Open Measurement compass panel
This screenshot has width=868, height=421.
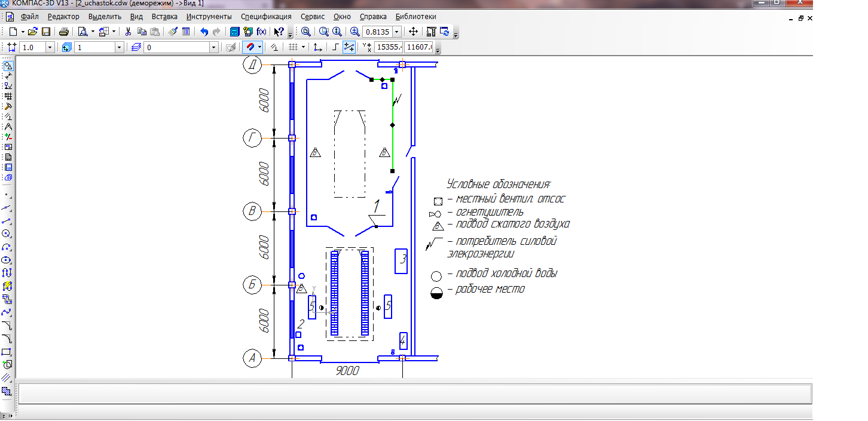(8, 126)
